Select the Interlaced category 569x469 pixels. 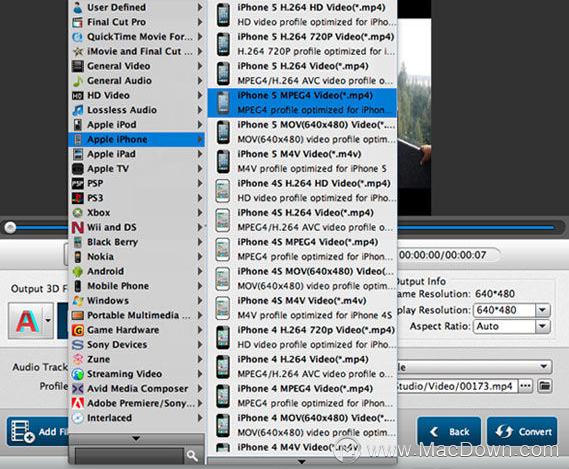click(136, 418)
